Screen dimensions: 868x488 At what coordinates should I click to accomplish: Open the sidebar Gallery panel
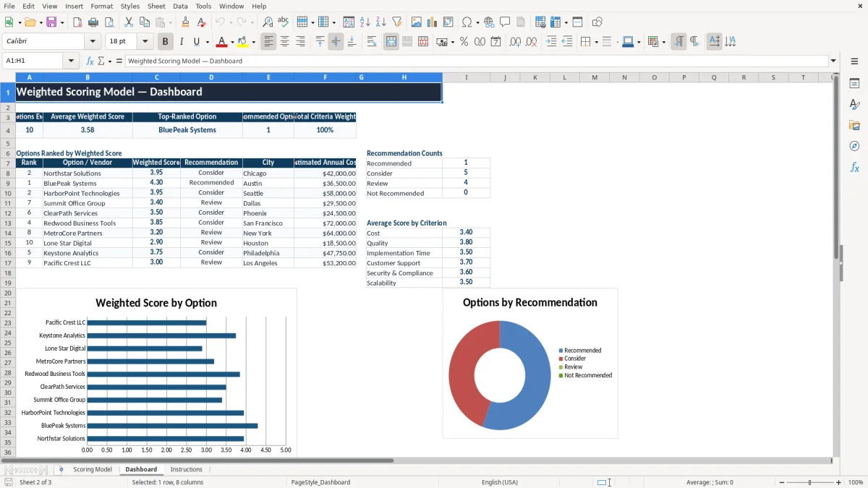click(x=854, y=125)
